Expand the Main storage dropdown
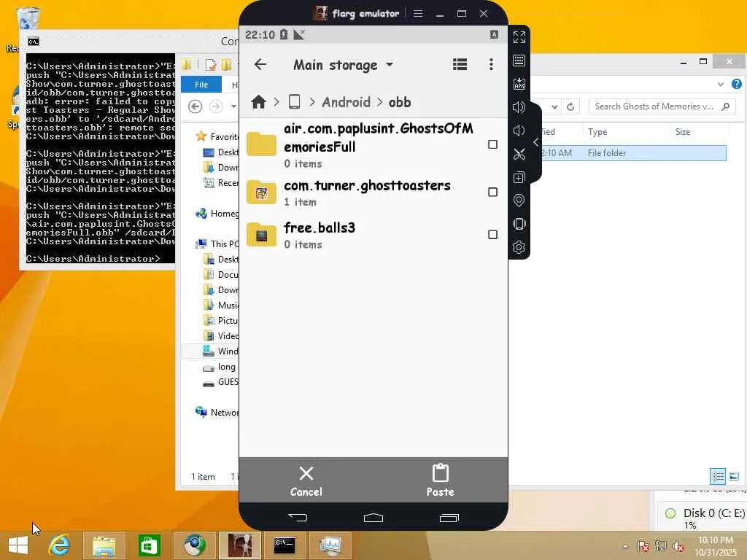747x560 pixels. (x=390, y=64)
